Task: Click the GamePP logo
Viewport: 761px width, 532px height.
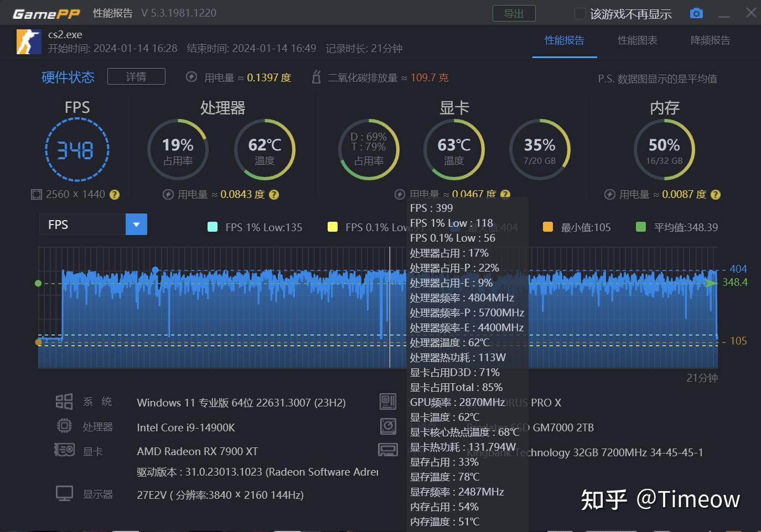Action: pos(46,14)
